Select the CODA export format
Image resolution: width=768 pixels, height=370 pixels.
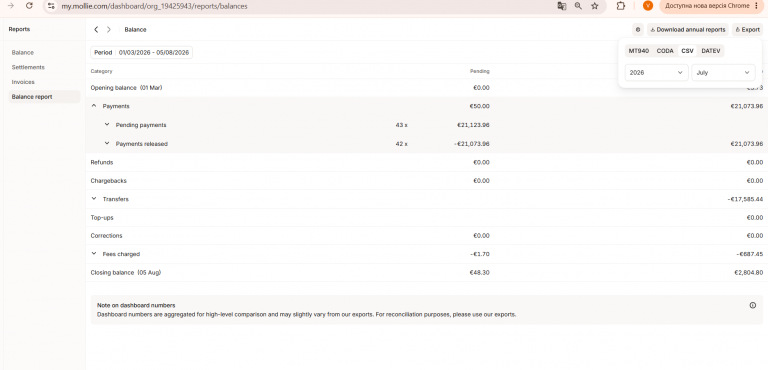click(x=665, y=51)
